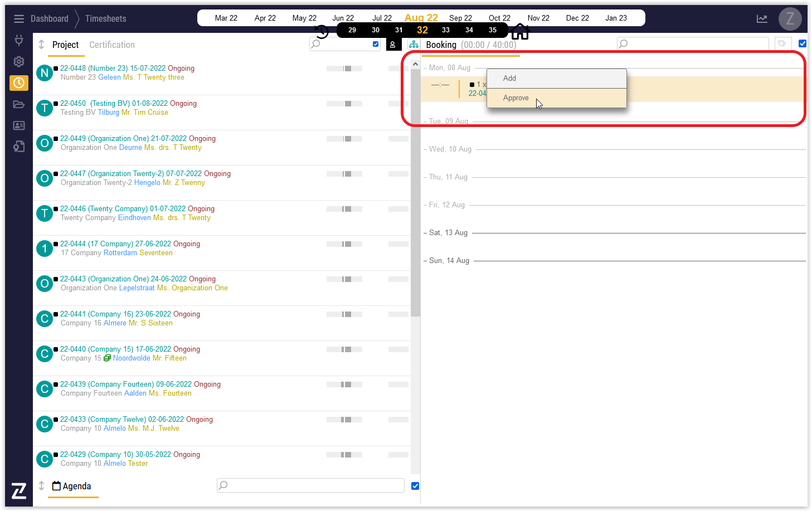Screen dimensions: 812x511
Task: Click the contact card icon in sidebar
Action: tap(19, 125)
